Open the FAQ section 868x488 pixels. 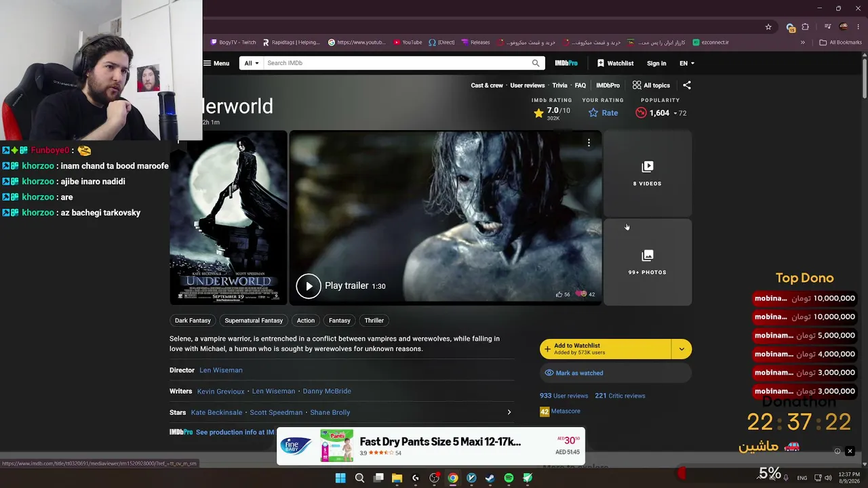[580, 85]
